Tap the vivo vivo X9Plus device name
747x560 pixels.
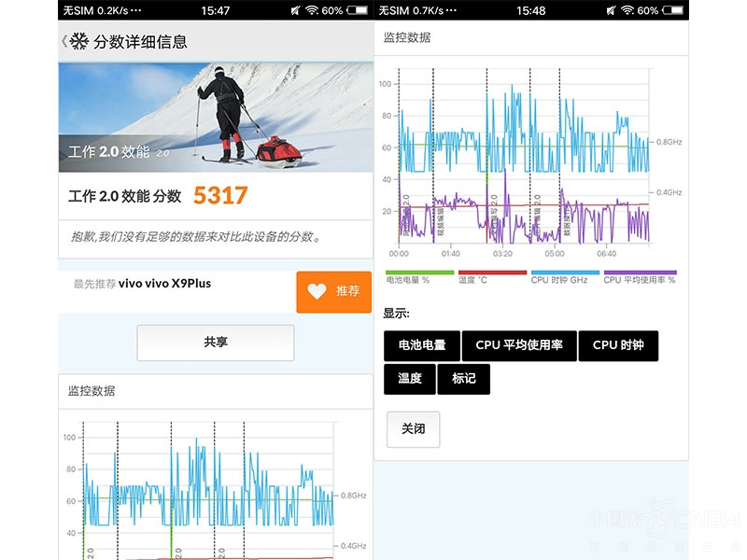pyautogui.click(x=165, y=284)
